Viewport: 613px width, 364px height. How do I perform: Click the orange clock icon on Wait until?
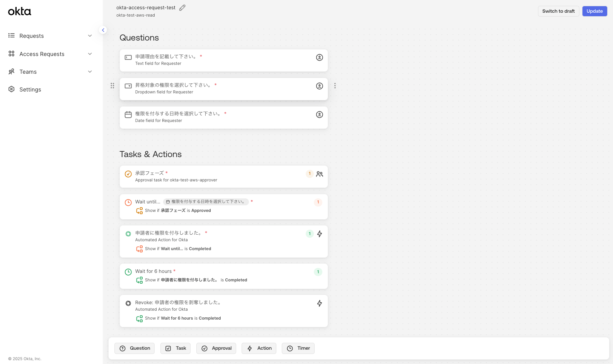pos(128,203)
